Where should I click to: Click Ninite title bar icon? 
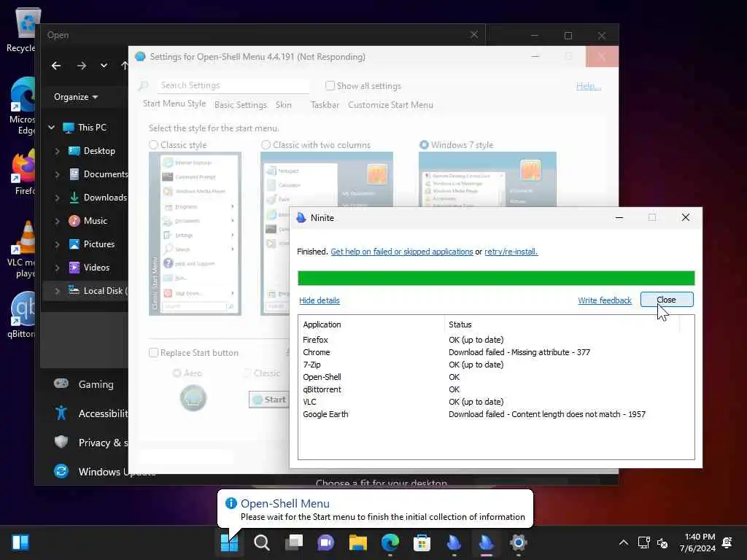tap(301, 217)
